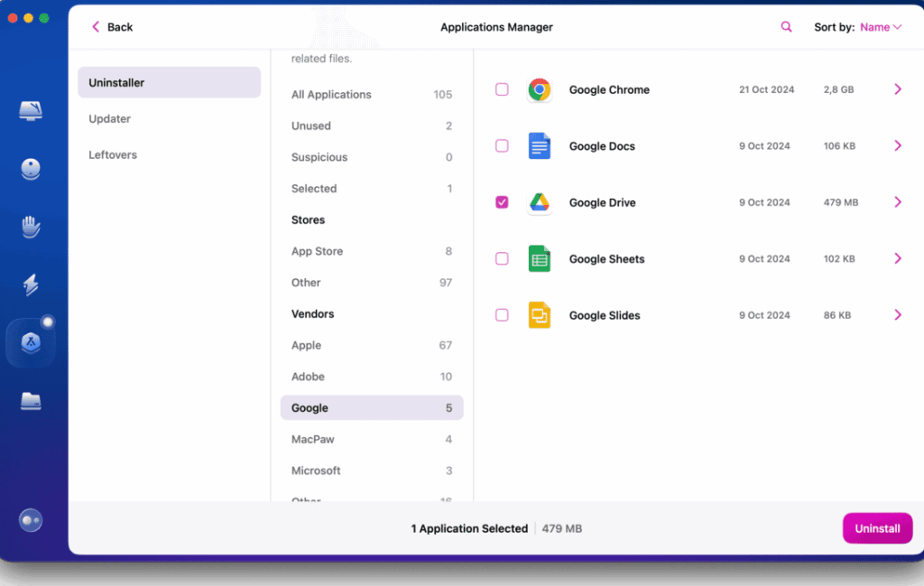Expand Google Docs details with its chevron

coord(898,145)
